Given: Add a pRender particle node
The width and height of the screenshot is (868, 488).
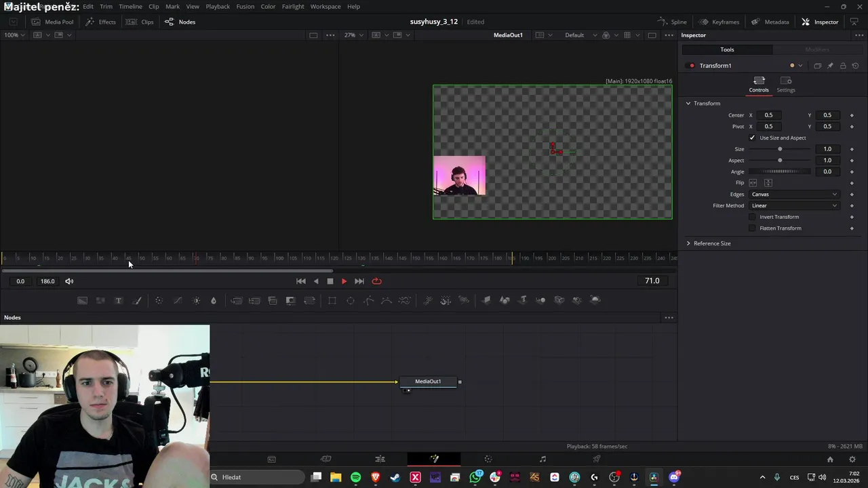Looking at the screenshot, I should pyautogui.click(x=464, y=300).
